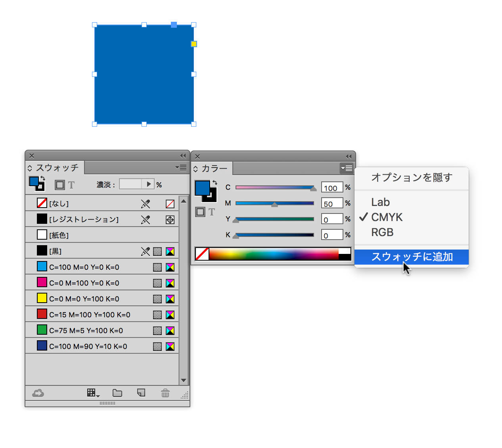Select formatting affects container in Swatches panel
The height and width of the screenshot is (448, 502).
[x=60, y=185]
